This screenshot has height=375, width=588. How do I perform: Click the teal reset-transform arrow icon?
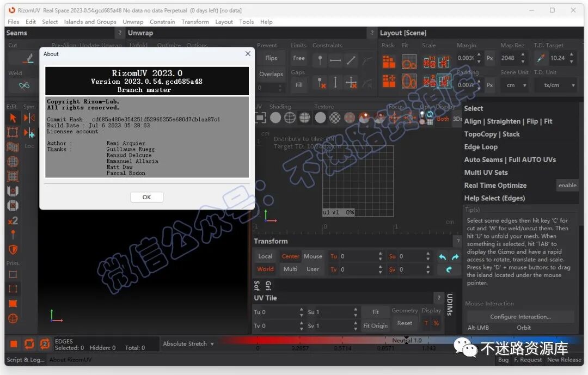tap(449, 269)
